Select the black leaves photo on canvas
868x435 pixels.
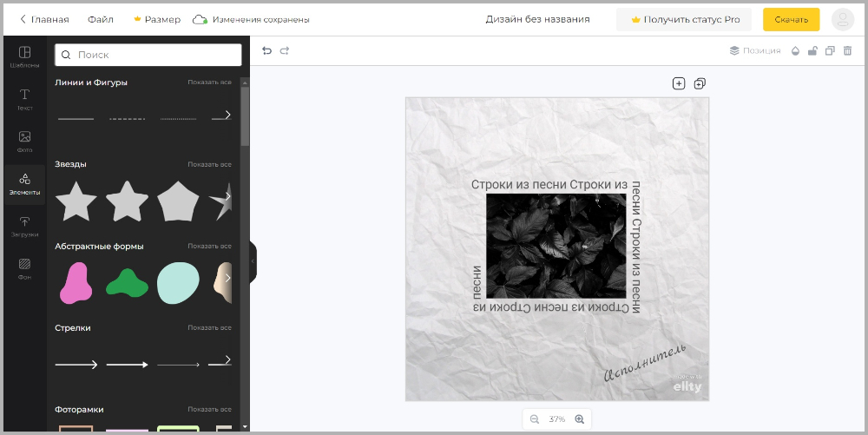(x=556, y=247)
